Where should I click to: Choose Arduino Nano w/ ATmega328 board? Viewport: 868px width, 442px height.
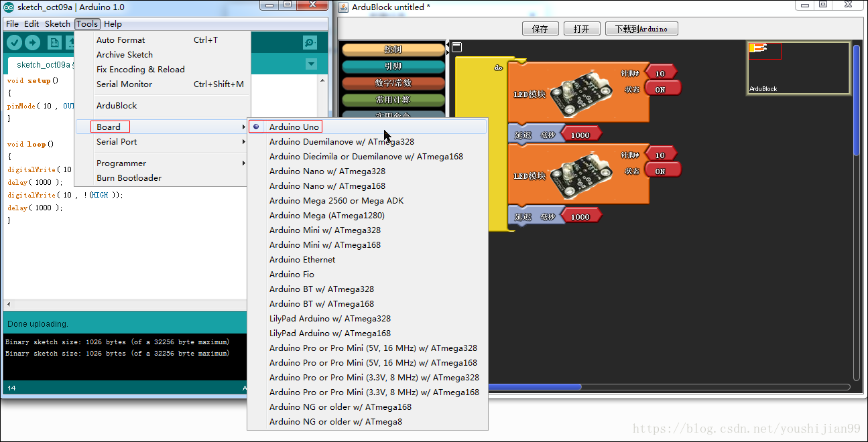coord(367,171)
